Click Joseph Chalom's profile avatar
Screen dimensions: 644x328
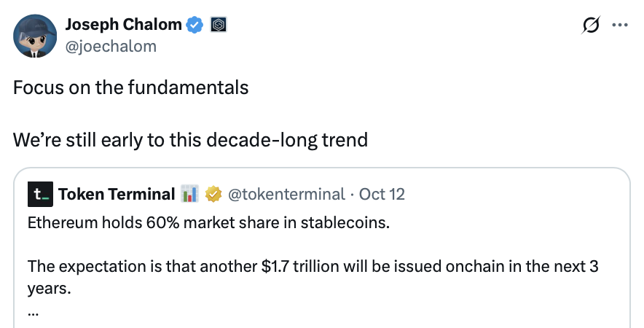tap(35, 36)
